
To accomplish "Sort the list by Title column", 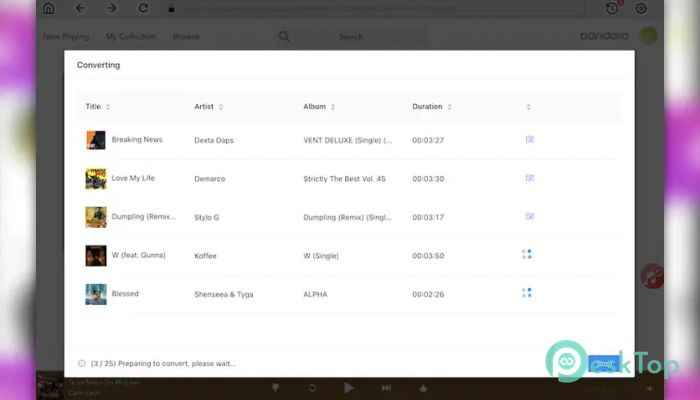I will pos(97,106).
